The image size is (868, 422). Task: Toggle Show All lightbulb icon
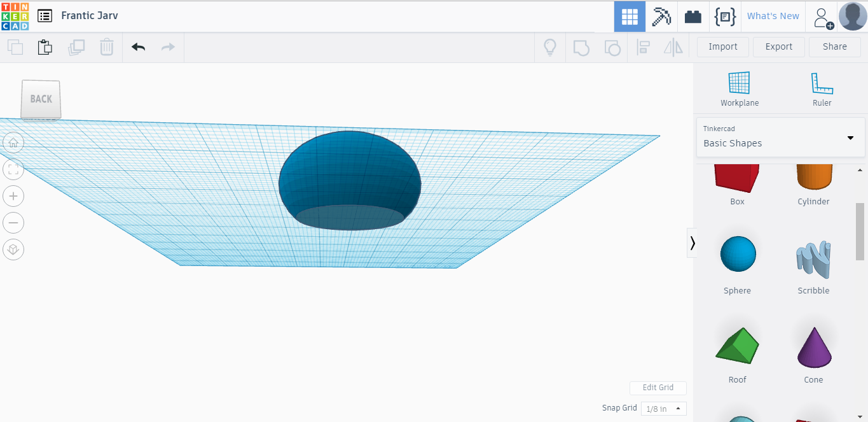549,47
